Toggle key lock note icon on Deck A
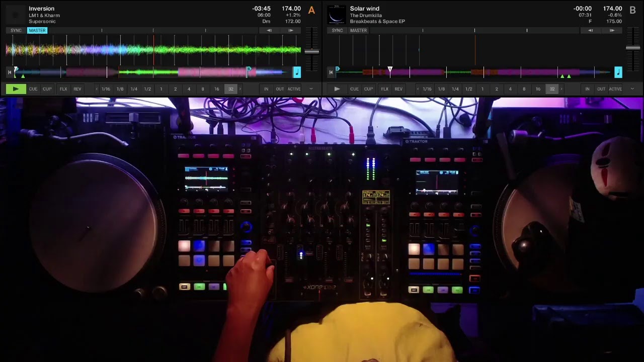Image resolution: width=644 pixels, height=362 pixels. click(x=297, y=72)
